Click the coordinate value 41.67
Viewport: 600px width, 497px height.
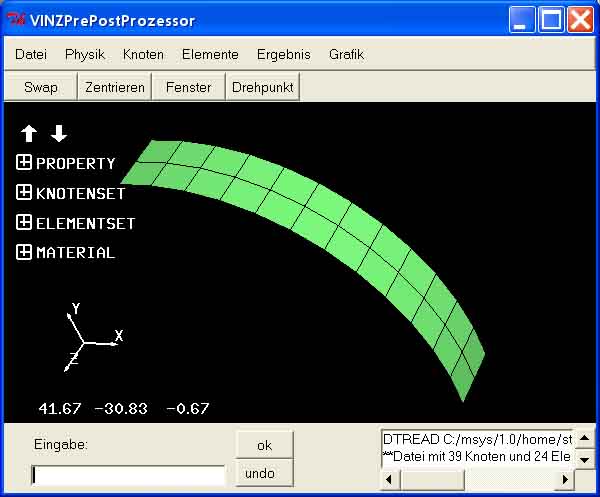[60, 409]
